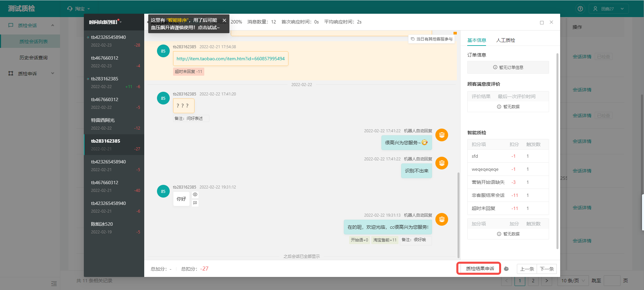The height and width of the screenshot is (290, 644).
Task: Click 点击试试~ in the tooltip
Action: (x=209, y=27)
